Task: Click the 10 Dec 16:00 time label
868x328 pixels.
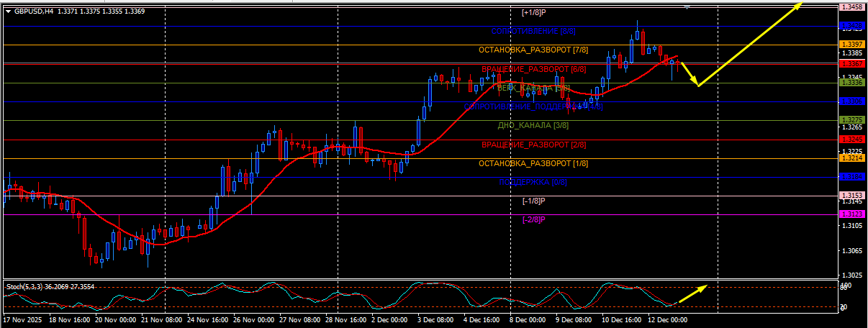Action: pyautogui.click(x=623, y=319)
